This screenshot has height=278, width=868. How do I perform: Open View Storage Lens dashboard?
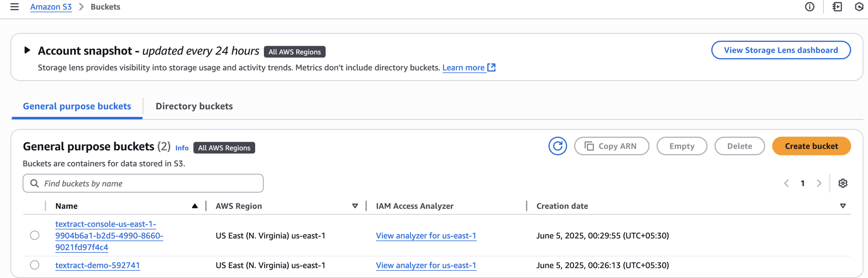point(781,50)
